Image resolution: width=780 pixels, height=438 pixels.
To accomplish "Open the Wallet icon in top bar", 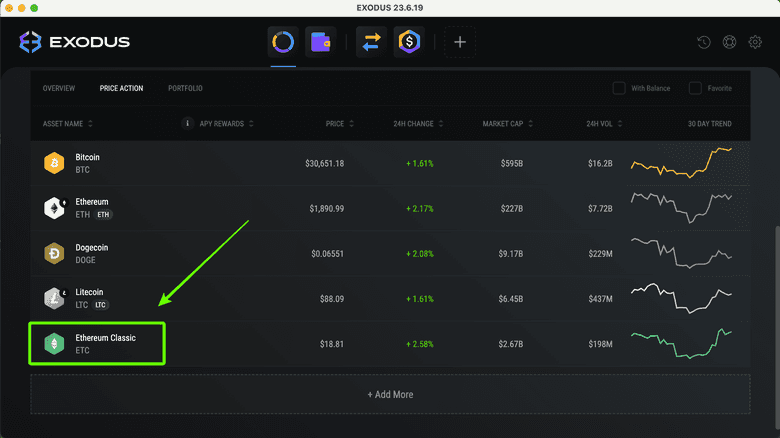I will click(320, 43).
